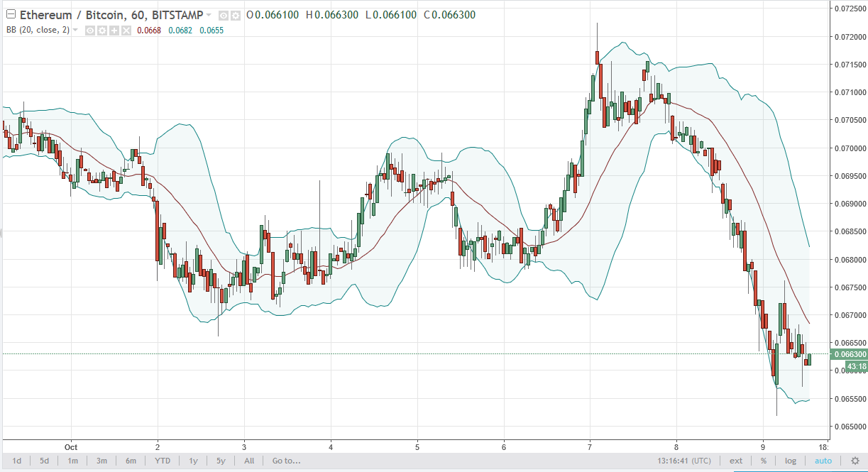Open settings gear for the main price series
Screen dimensions: 868x472
[x=235, y=15]
